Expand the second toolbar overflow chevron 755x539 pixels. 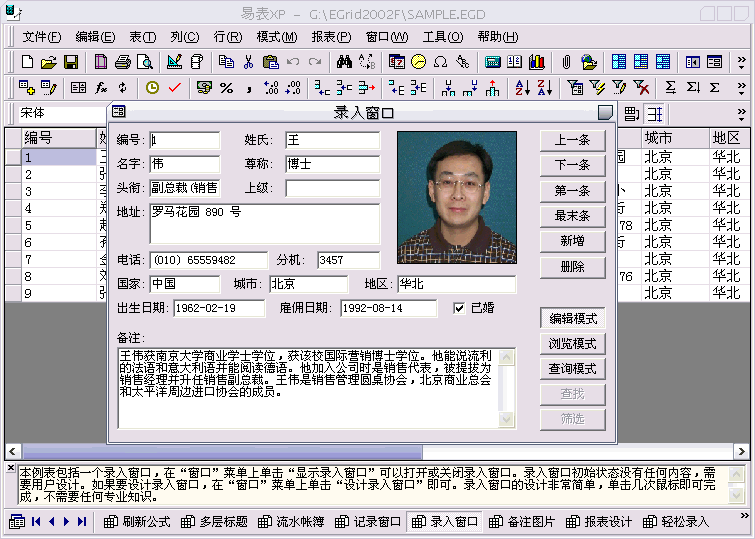[x=742, y=88]
